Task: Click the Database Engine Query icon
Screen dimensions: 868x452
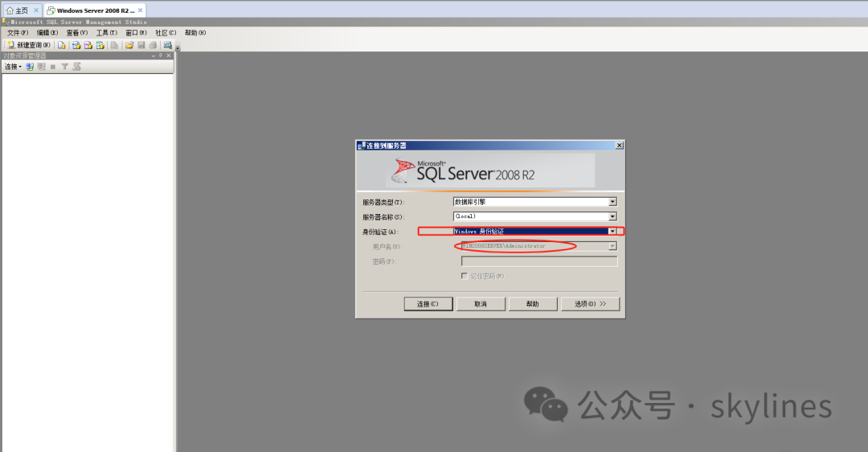Action: [61, 45]
